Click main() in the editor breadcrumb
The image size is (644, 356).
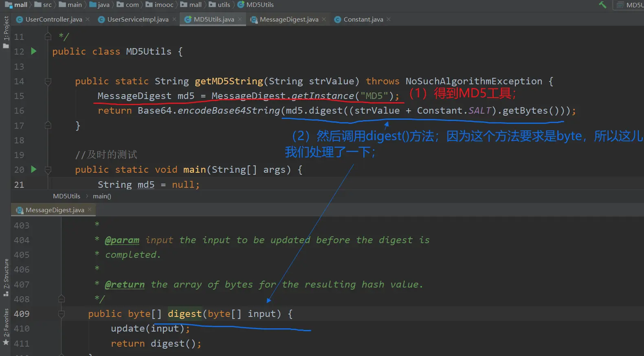tap(102, 196)
